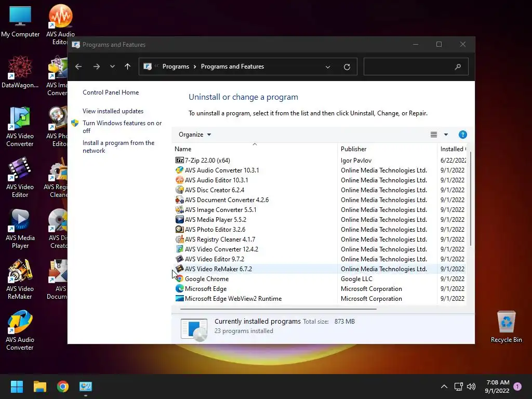The width and height of the screenshot is (532, 399).
Task: Select AVS Media Player desktop shortcut
Action: (x=20, y=229)
